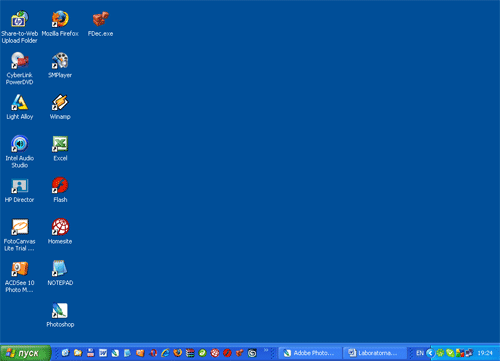Expand hidden Quick Launch items chevron
This screenshot has height=361, width=500.
266,350
